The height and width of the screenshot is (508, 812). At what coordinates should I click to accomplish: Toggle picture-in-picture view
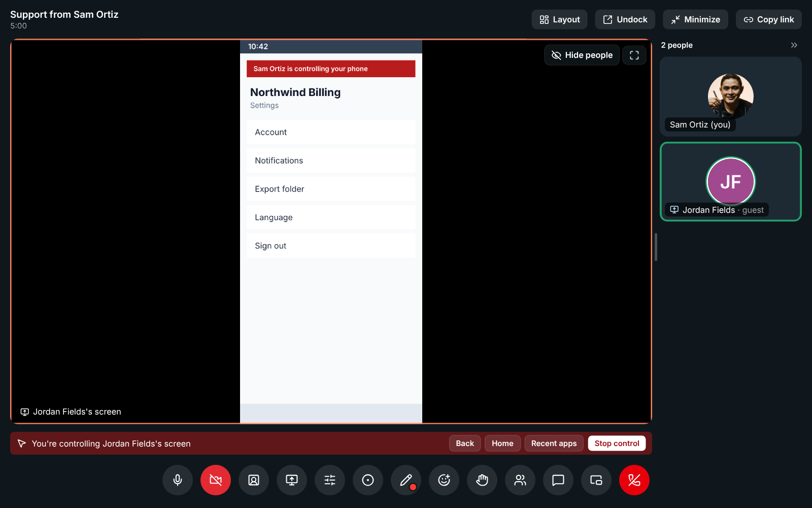point(596,480)
